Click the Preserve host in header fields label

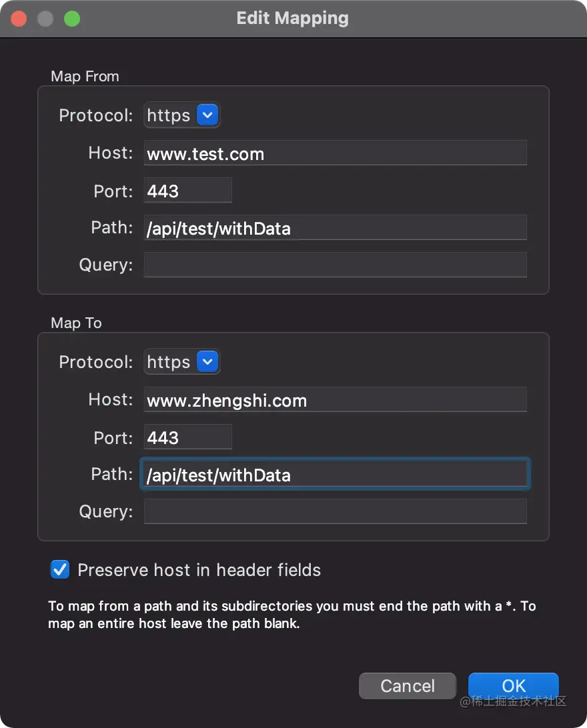click(x=199, y=570)
